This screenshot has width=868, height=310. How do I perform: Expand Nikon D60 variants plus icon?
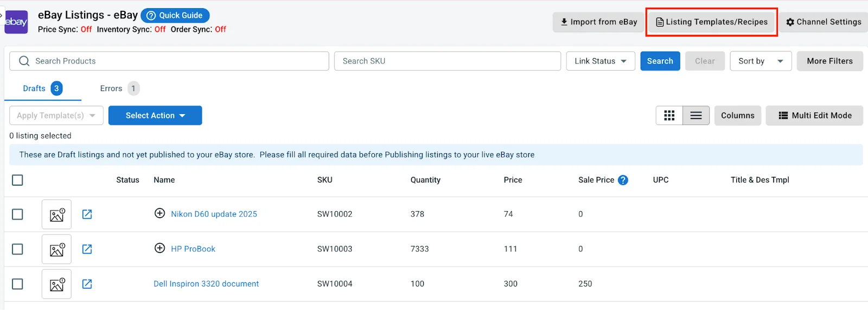(x=159, y=213)
